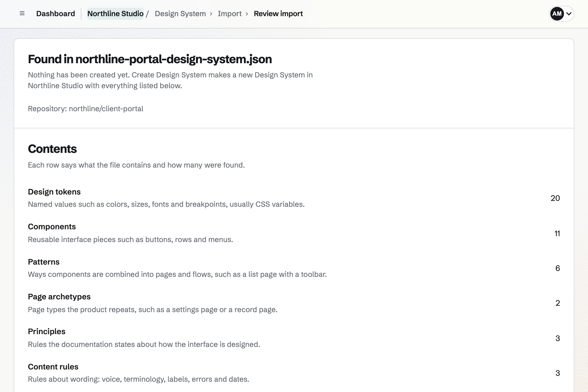Image resolution: width=588 pixels, height=392 pixels.
Task: Select the Components row title
Action: pyautogui.click(x=52, y=226)
